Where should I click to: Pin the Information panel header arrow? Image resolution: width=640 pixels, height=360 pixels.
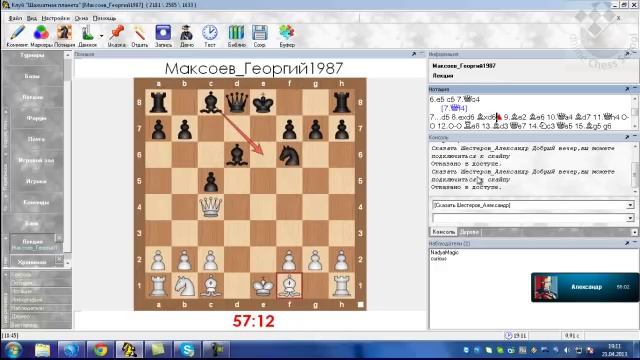(x=627, y=54)
